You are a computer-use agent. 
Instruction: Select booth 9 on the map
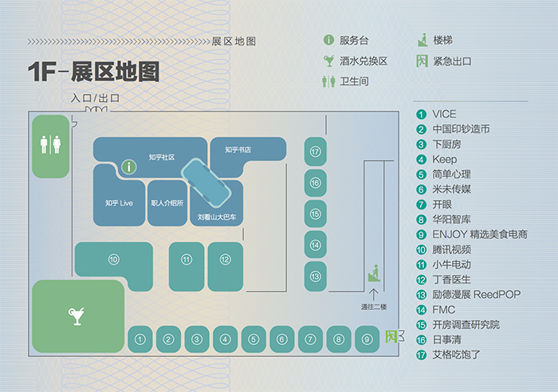pyautogui.click(x=367, y=339)
